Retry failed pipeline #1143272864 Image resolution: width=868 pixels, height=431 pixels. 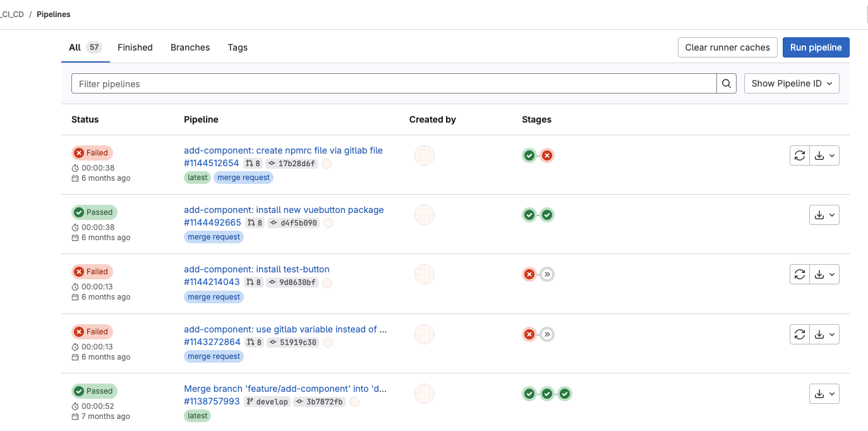point(800,334)
